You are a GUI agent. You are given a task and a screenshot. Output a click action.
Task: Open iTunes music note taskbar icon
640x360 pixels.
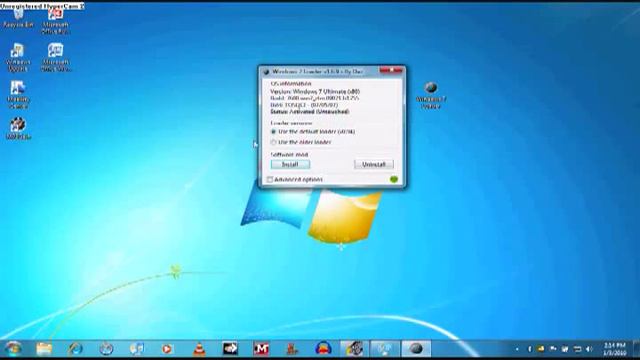[137, 349]
